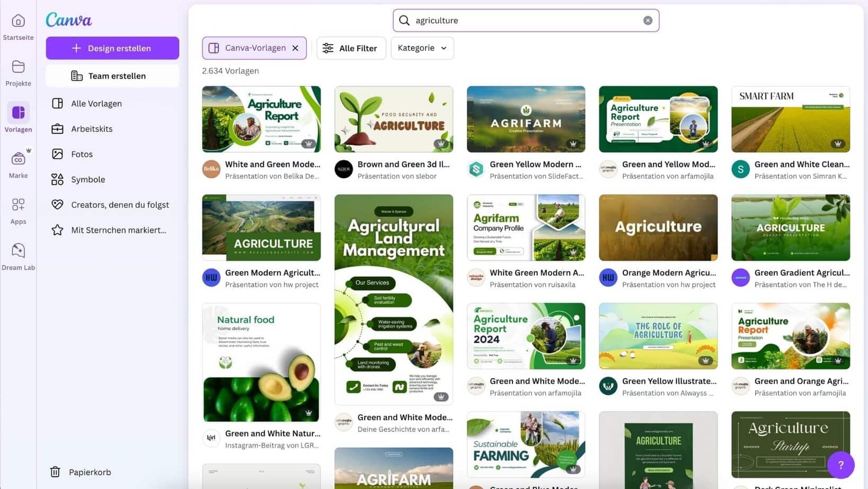Click the Design erstellen button

click(x=112, y=48)
